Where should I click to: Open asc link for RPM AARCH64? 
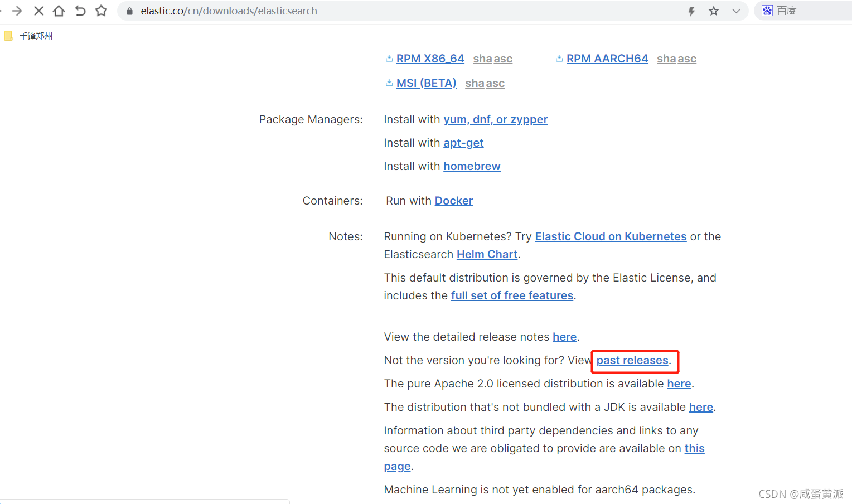point(687,59)
